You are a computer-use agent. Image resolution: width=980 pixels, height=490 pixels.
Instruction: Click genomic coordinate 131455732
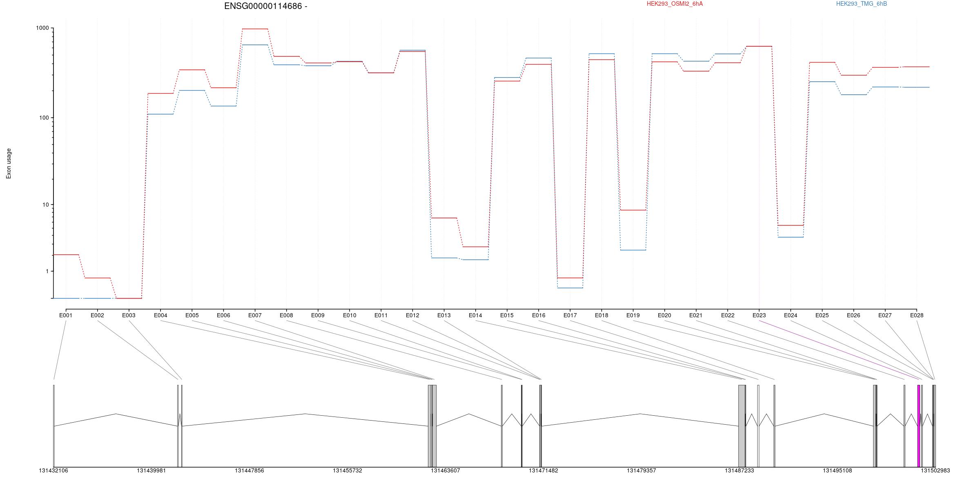click(x=347, y=471)
